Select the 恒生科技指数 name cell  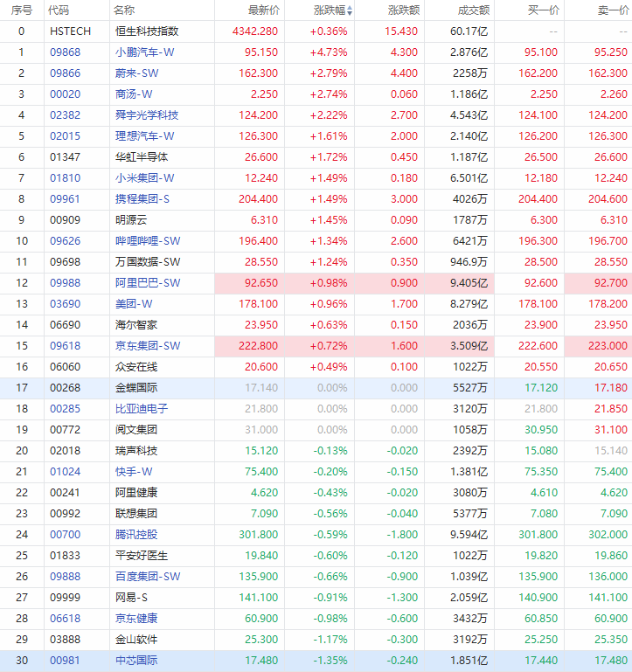[147, 31]
